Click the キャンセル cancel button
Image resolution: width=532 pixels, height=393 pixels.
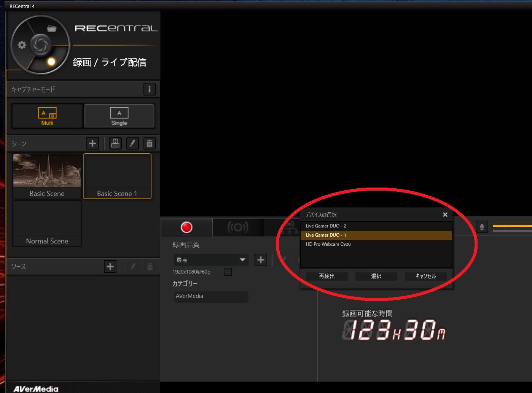[x=426, y=276]
